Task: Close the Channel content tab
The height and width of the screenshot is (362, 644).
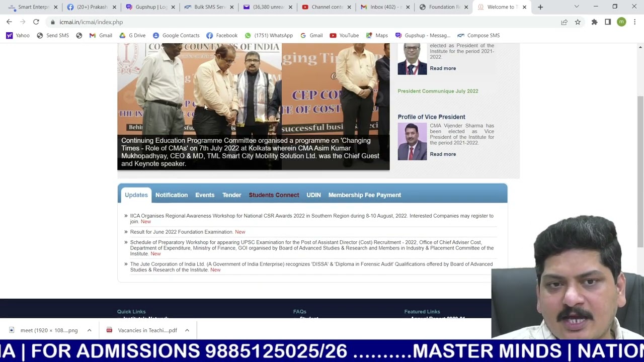Action: coord(349,7)
